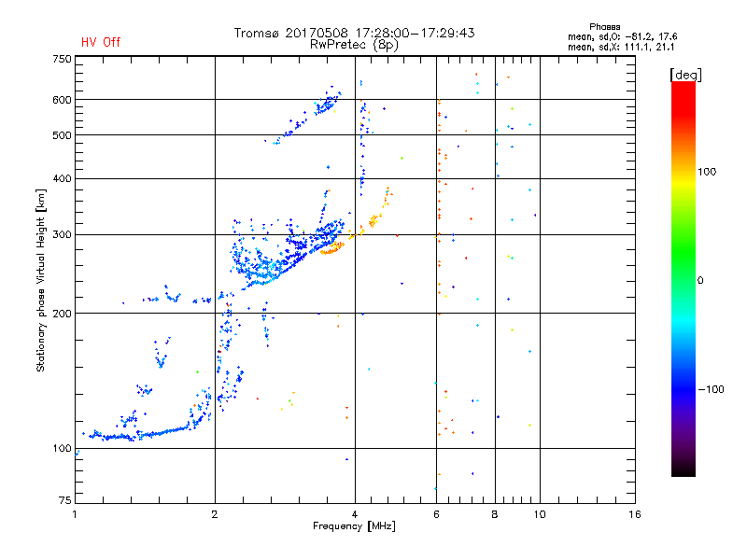Select the 'mean, sd,O: -81.2, 17.6' line
747x560 pixels.
pyautogui.click(x=622, y=36)
